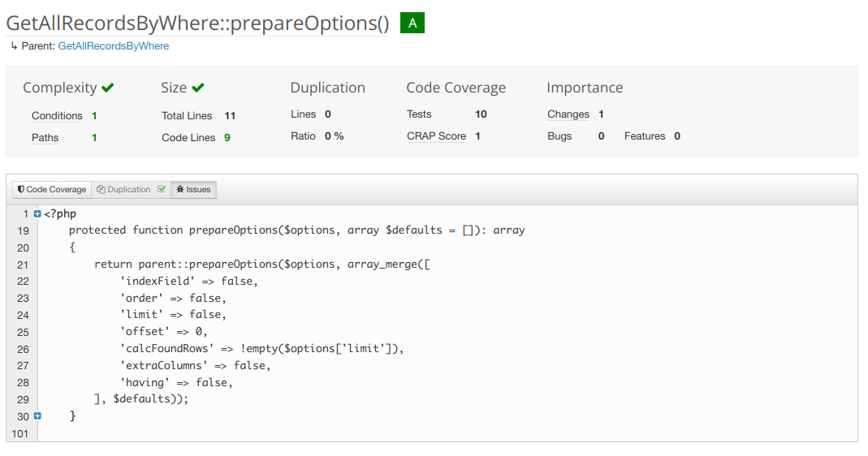The image size is (868, 456).
Task: Click the Changes metric label
Action: tap(568, 114)
